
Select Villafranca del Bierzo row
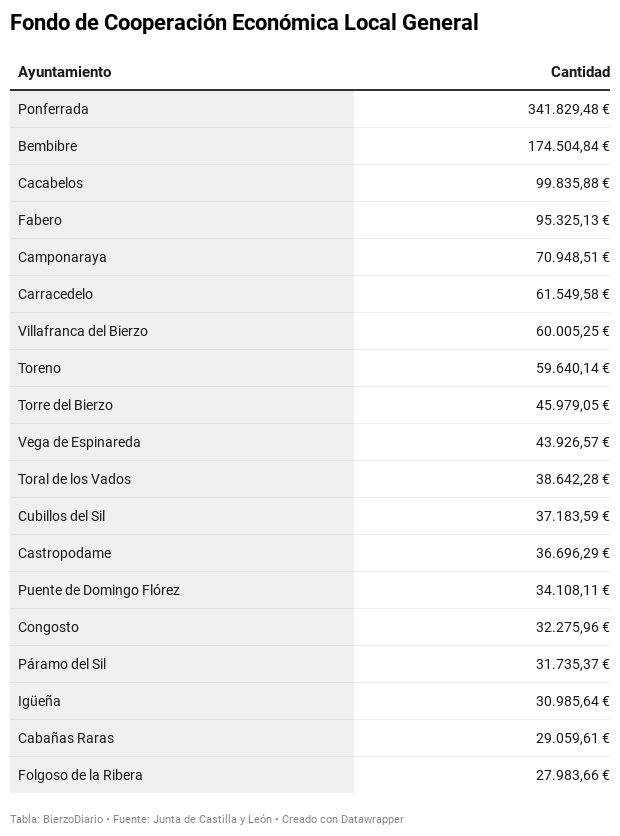pyautogui.click(x=310, y=331)
